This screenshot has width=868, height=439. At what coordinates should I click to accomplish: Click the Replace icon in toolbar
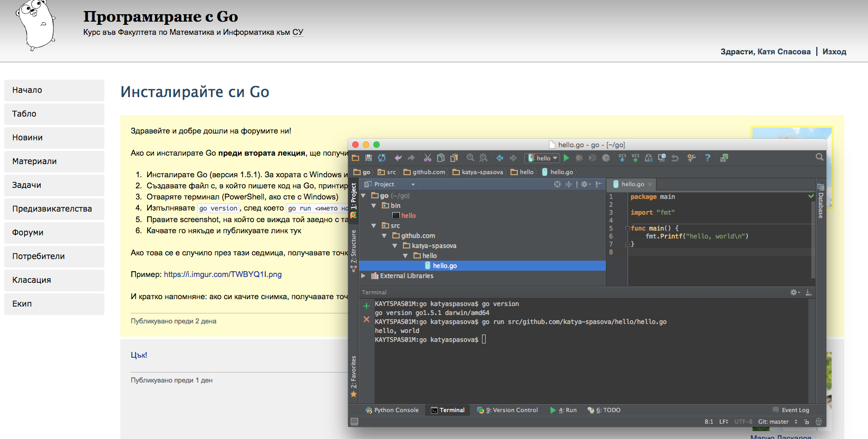[x=484, y=158]
